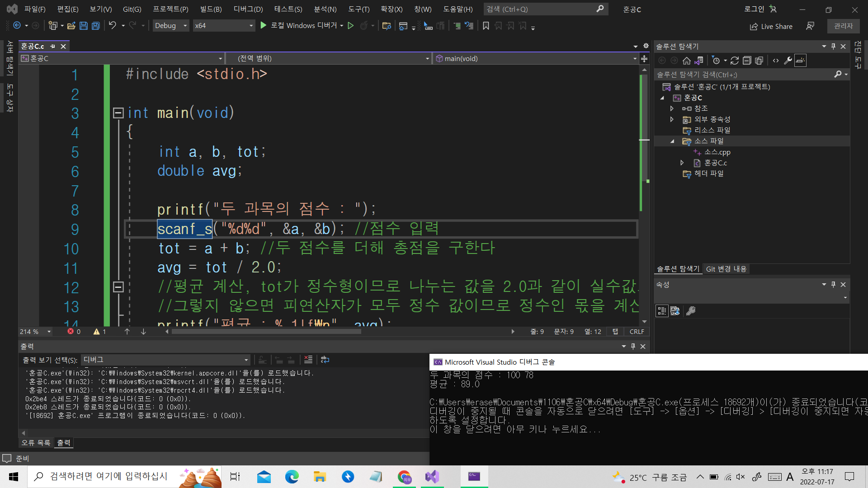Image resolution: width=868 pixels, height=488 pixels.
Task: Click Solution Explorer home icon
Action: pyautogui.click(x=686, y=61)
